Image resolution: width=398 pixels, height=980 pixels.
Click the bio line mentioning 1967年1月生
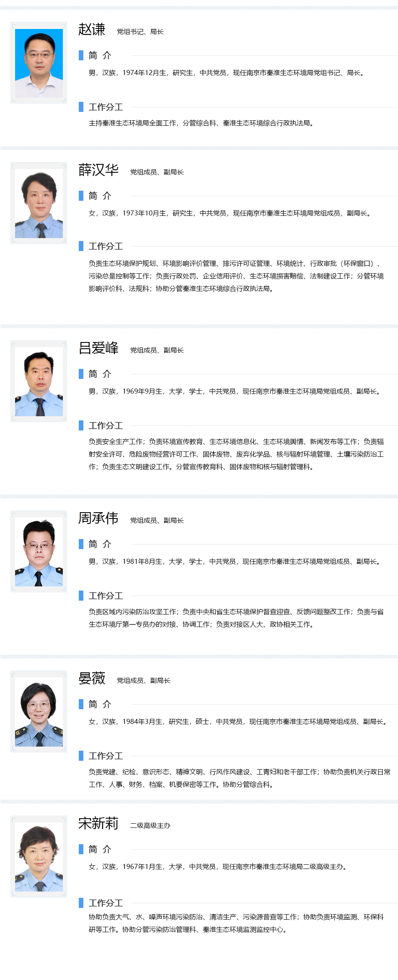(x=219, y=867)
